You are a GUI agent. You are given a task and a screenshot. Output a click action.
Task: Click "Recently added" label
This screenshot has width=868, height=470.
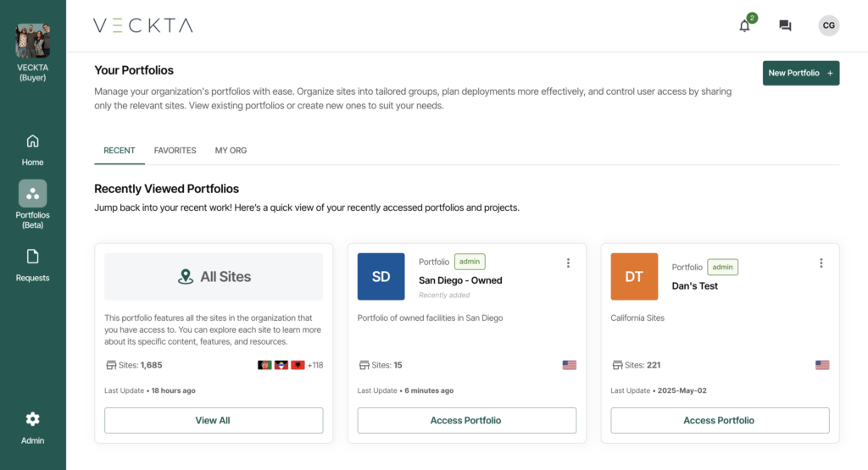coord(444,296)
